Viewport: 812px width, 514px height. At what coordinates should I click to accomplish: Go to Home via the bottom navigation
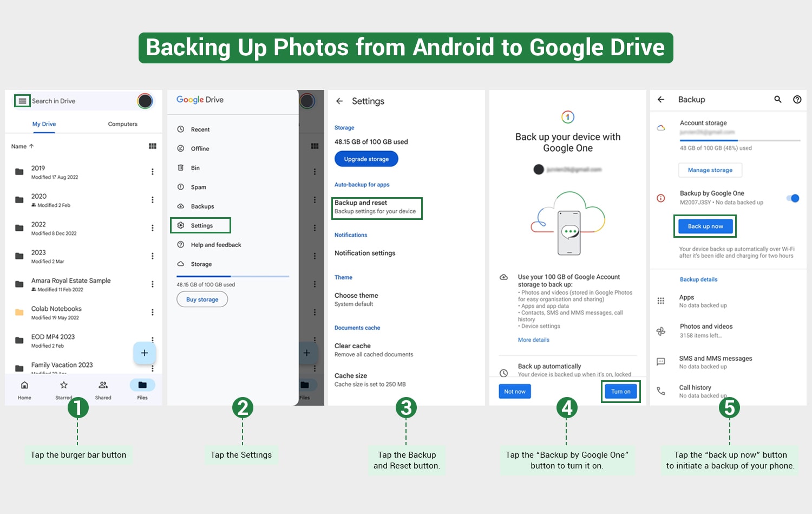click(24, 389)
